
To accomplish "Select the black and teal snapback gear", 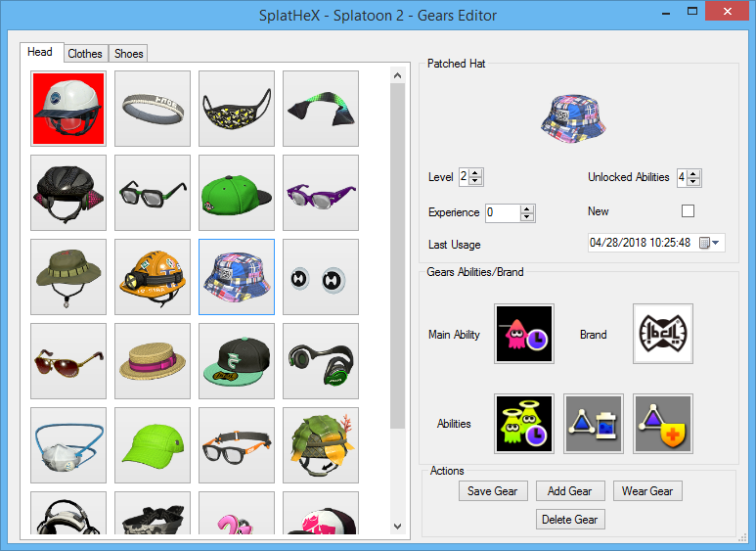I will [x=237, y=361].
